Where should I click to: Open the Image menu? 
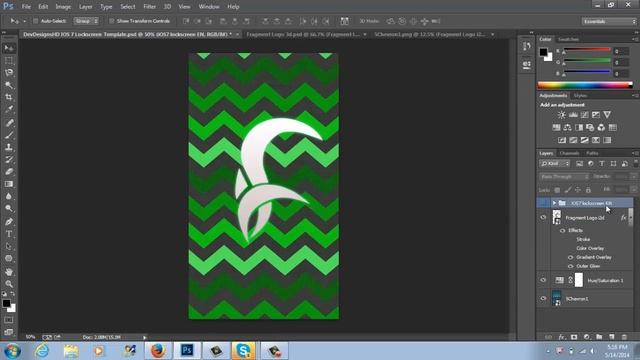point(63,7)
